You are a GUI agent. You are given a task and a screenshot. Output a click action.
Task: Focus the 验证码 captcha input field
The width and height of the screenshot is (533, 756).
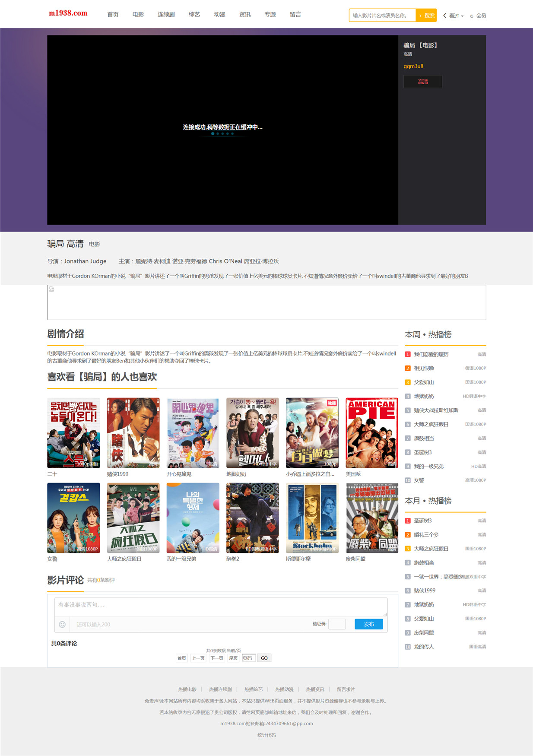click(337, 624)
